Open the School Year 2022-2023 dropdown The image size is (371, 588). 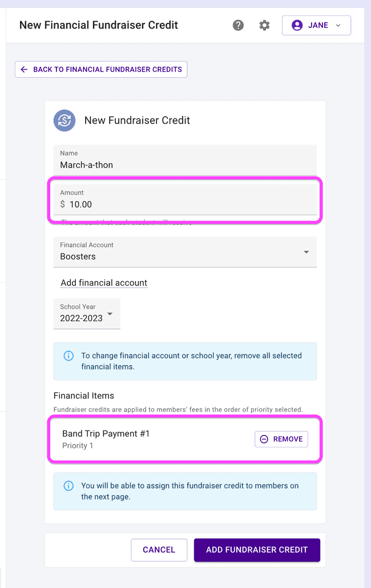coord(87,314)
